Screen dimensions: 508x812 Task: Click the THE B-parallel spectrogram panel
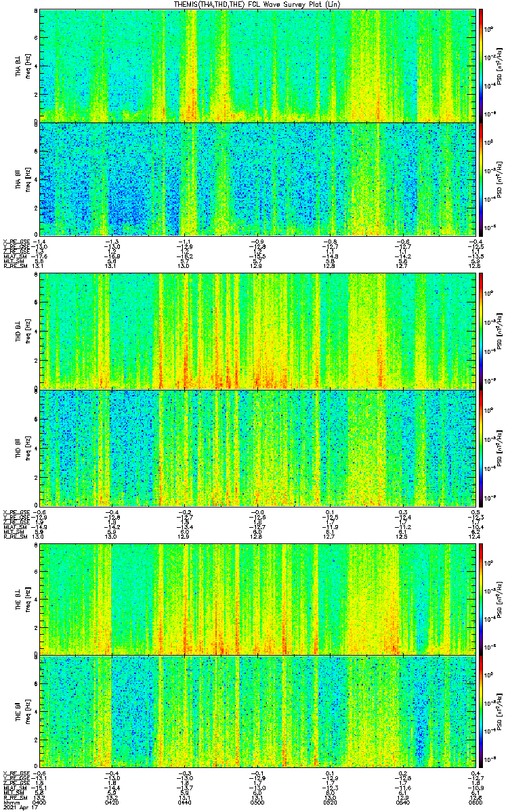tap(257, 711)
